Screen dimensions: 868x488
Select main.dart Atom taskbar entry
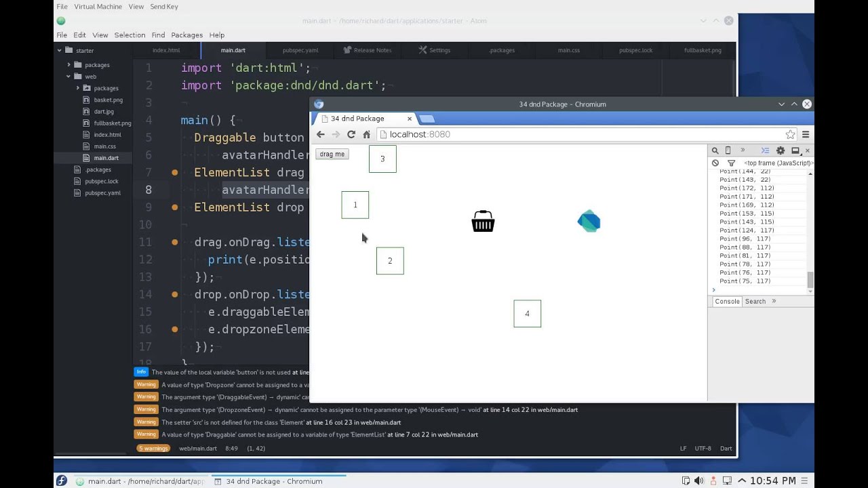pos(139,481)
